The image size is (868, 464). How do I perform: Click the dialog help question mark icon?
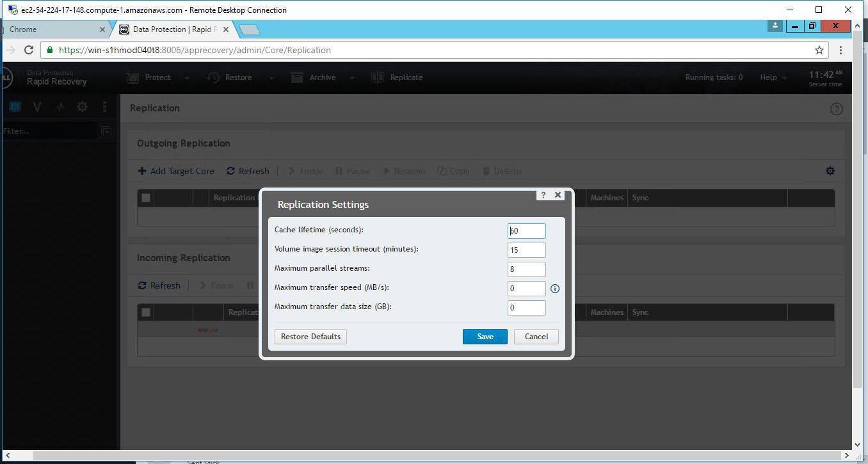[x=543, y=195]
